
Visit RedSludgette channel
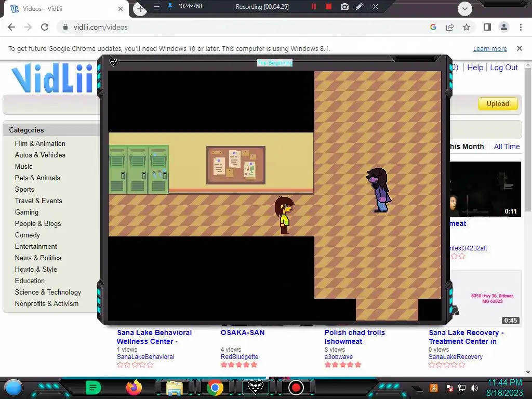coord(239,356)
